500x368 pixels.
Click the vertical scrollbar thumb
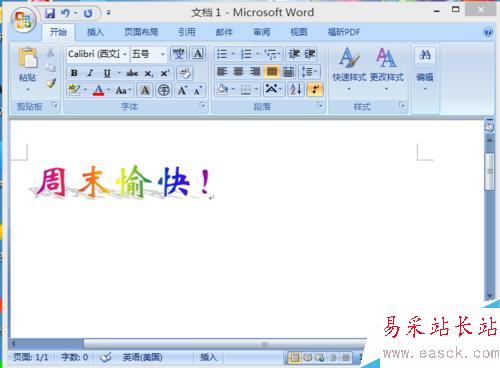tap(490, 171)
